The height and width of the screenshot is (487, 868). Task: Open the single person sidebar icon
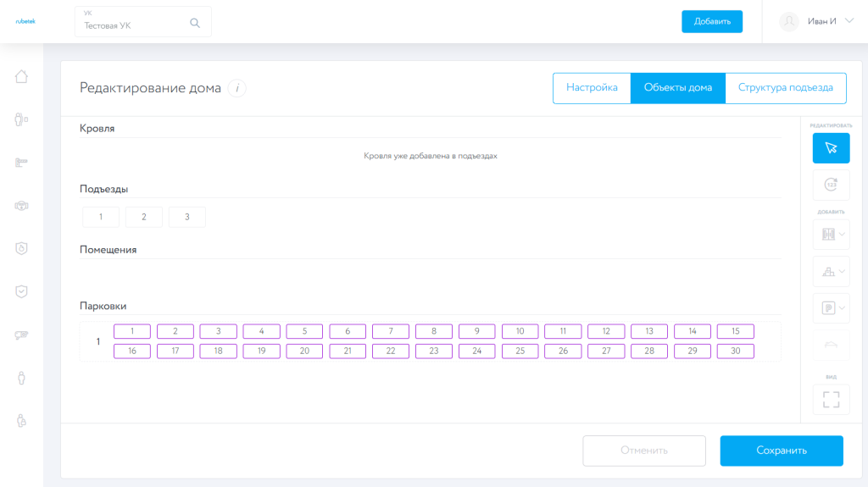coord(21,378)
